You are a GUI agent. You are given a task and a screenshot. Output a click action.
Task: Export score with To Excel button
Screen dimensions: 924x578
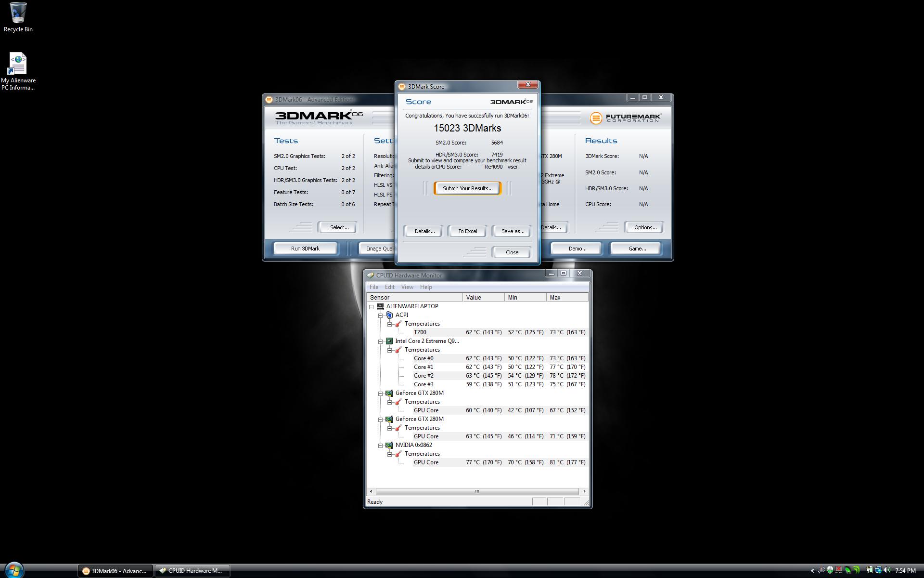[x=468, y=231]
